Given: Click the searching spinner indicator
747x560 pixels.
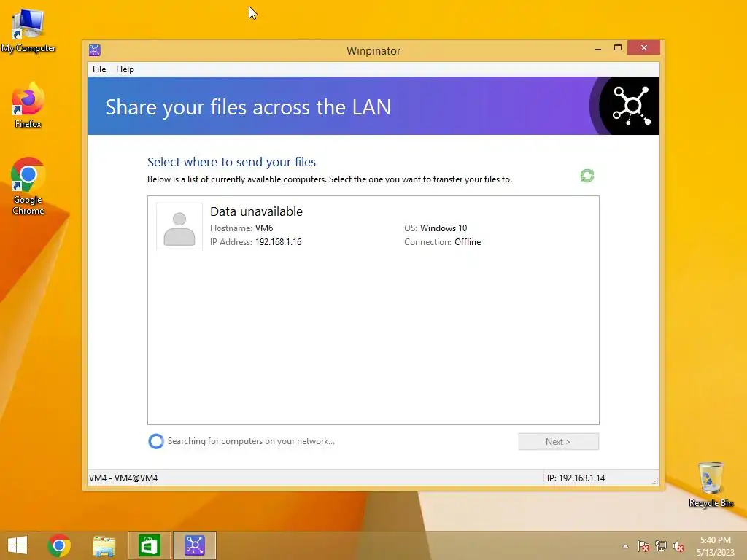Looking at the screenshot, I should pyautogui.click(x=156, y=441).
